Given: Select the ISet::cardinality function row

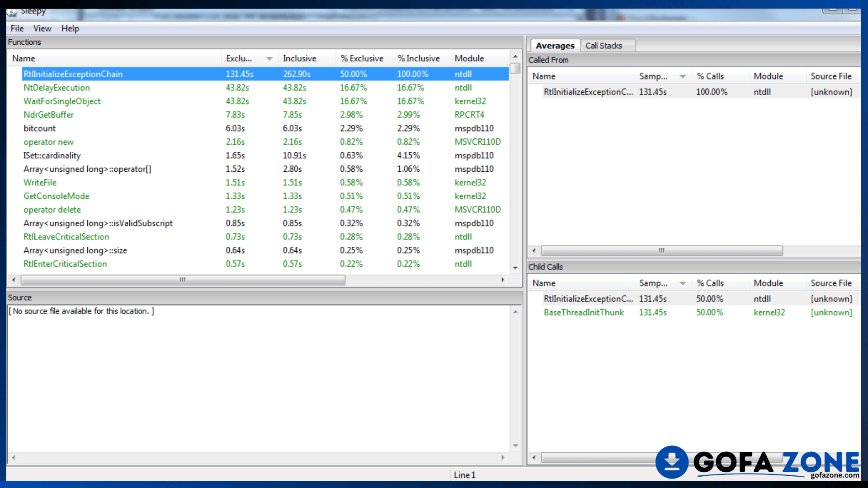Looking at the screenshot, I should (265, 155).
